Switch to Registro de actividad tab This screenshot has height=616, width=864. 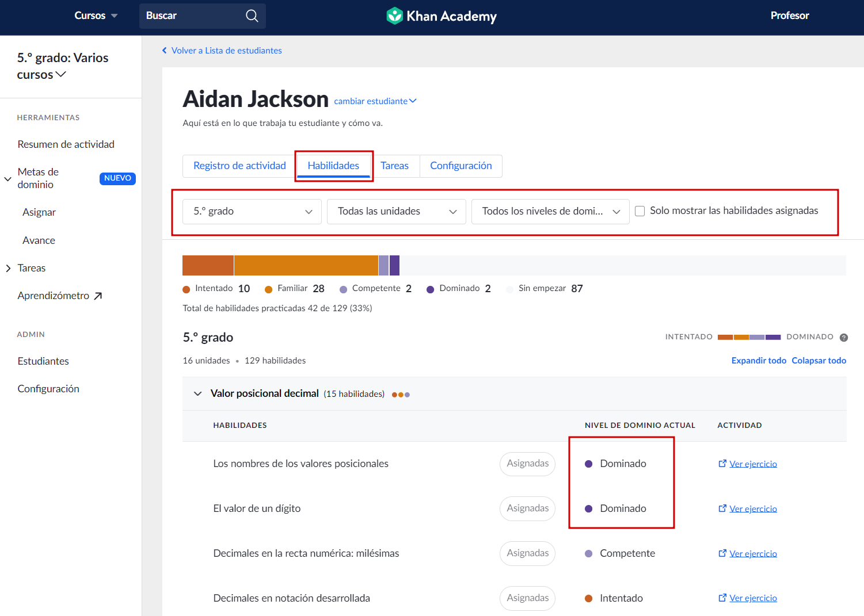(239, 166)
